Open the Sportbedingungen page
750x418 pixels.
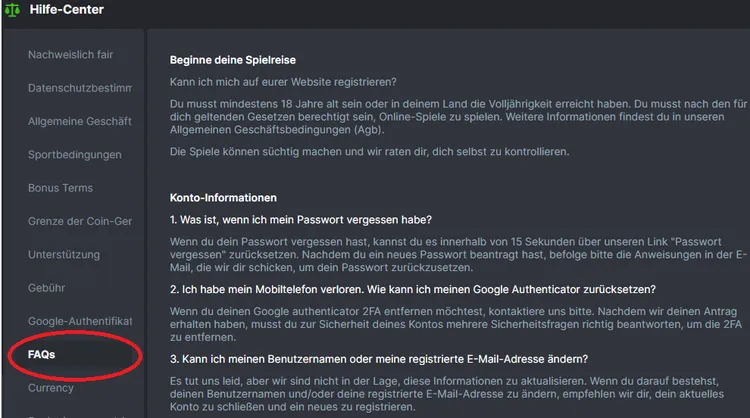[75, 155]
